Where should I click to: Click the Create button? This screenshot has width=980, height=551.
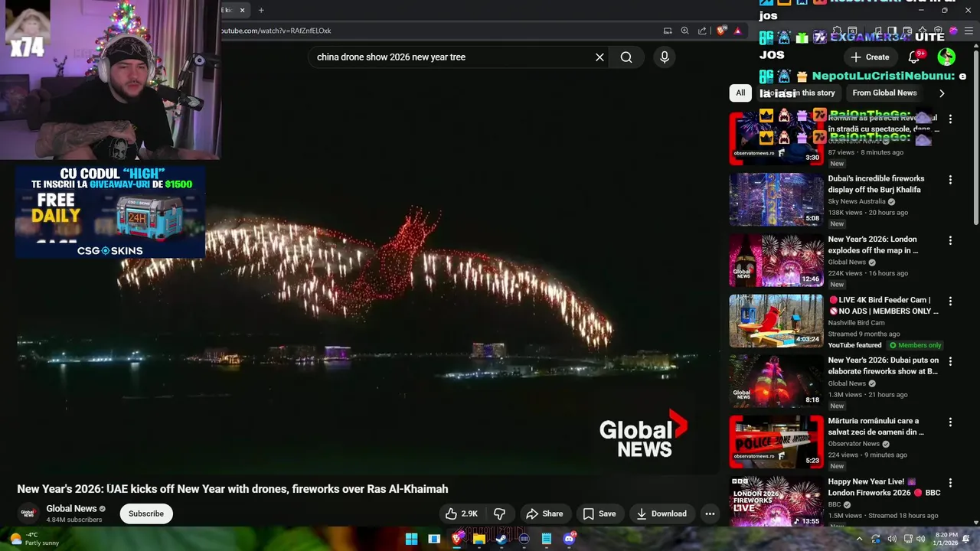[x=870, y=57]
